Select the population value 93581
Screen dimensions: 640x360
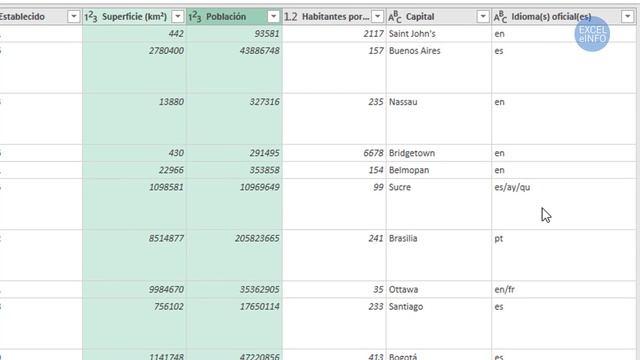click(234, 34)
